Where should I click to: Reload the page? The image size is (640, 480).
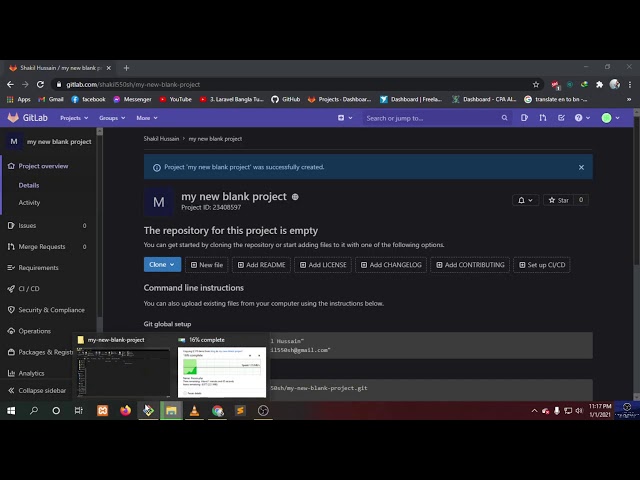(x=40, y=84)
